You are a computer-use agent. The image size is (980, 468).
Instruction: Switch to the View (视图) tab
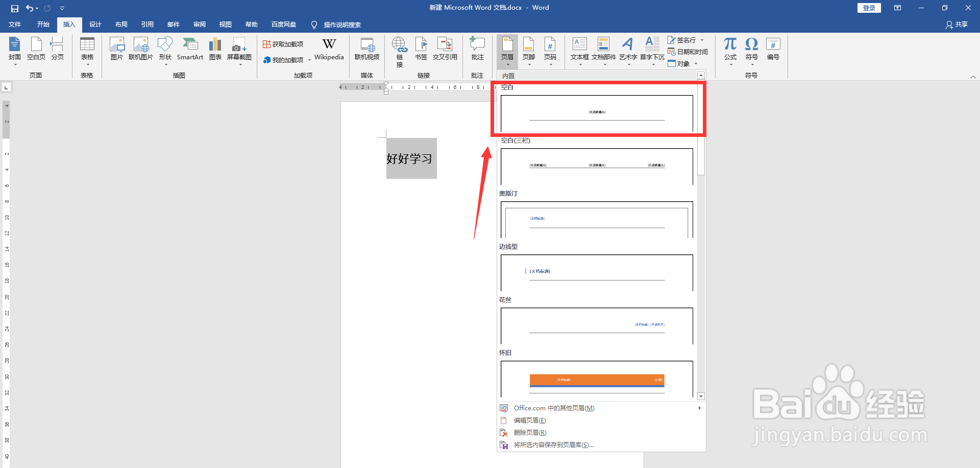(226, 25)
